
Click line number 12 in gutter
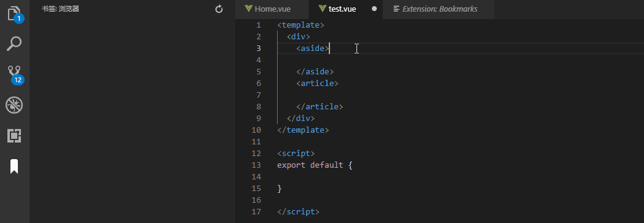coord(256,154)
